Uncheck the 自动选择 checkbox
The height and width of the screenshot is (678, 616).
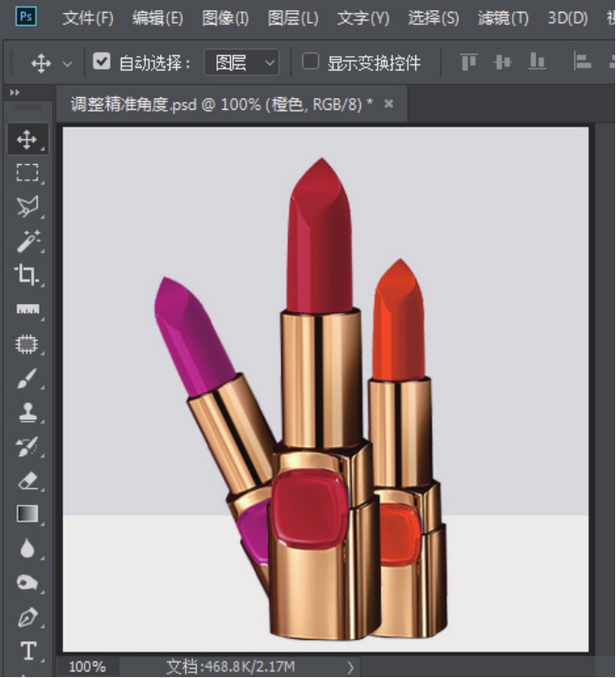tap(102, 62)
